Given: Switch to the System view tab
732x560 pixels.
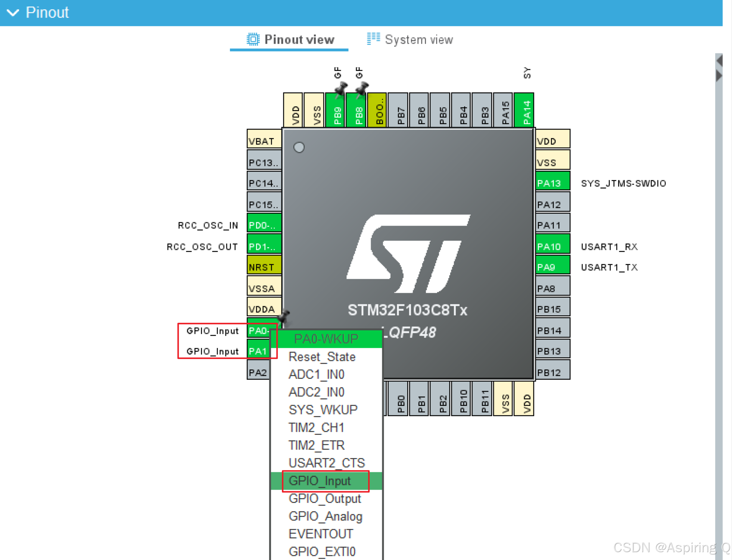Looking at the screenshot, I should pyautogui.click(x=410, y=40).
